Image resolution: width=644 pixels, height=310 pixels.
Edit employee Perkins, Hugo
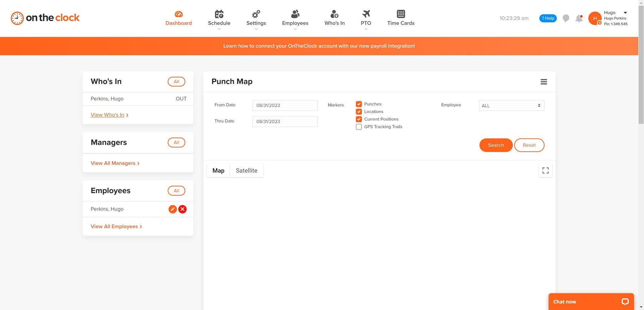[172, 209]
